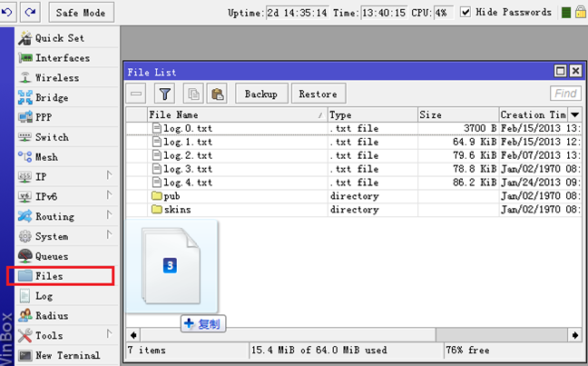Click the horizontal scrollbar of File List
The width and height of the screenshot is (588, 366).
[354, 333]
